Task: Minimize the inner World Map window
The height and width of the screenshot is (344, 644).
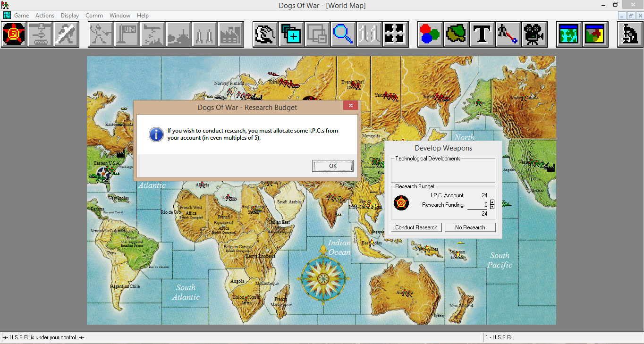Action: [622, 16]
